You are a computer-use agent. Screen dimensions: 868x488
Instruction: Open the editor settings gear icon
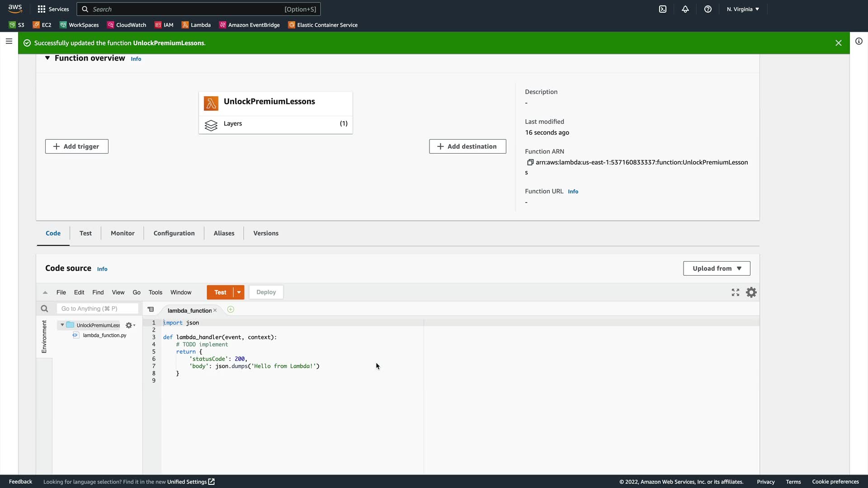[x=751, y=292]
